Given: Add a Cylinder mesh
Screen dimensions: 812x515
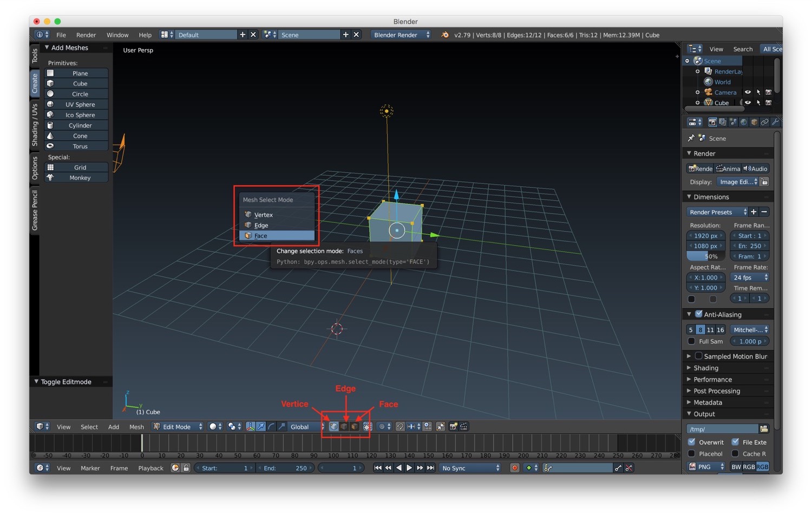Looking at the screenshot, I should 76,125.
